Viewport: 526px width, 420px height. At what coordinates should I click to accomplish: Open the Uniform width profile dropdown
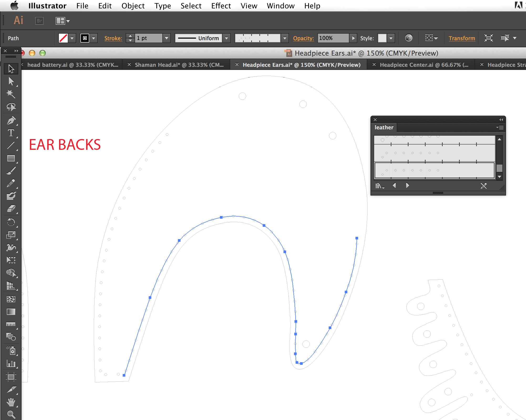click(x=226, y=38)
